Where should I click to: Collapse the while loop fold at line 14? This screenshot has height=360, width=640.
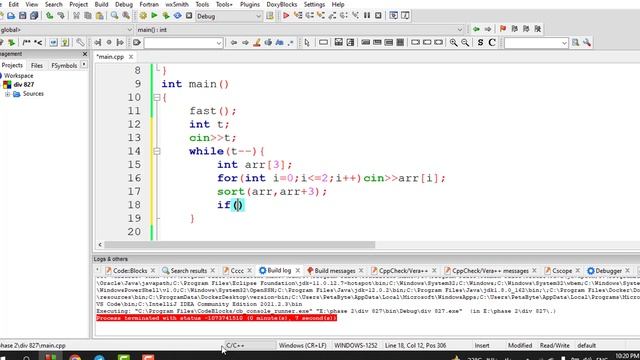pyautogui.click(x=157, y=151)
